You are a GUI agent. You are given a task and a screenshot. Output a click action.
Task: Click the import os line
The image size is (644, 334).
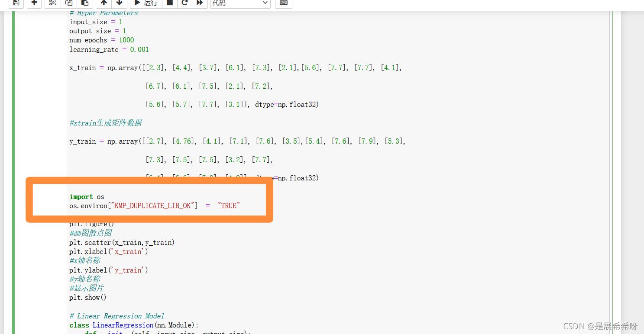point(87,197)
